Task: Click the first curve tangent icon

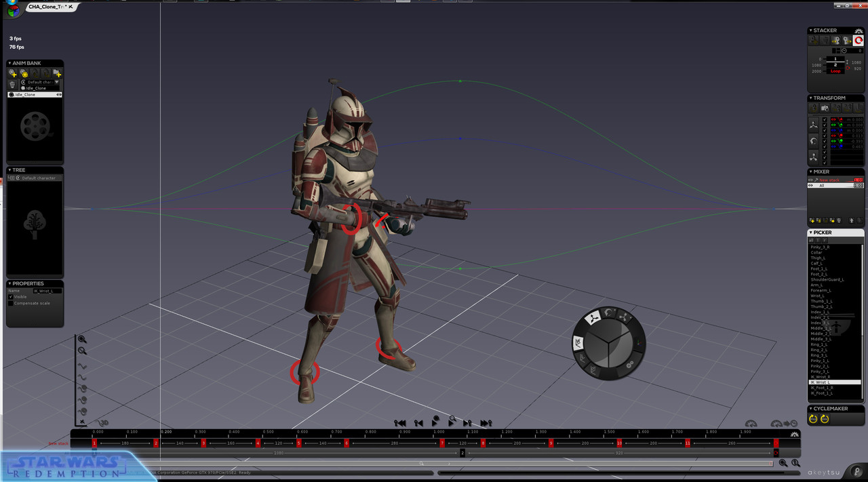Action: click(81, 366)
